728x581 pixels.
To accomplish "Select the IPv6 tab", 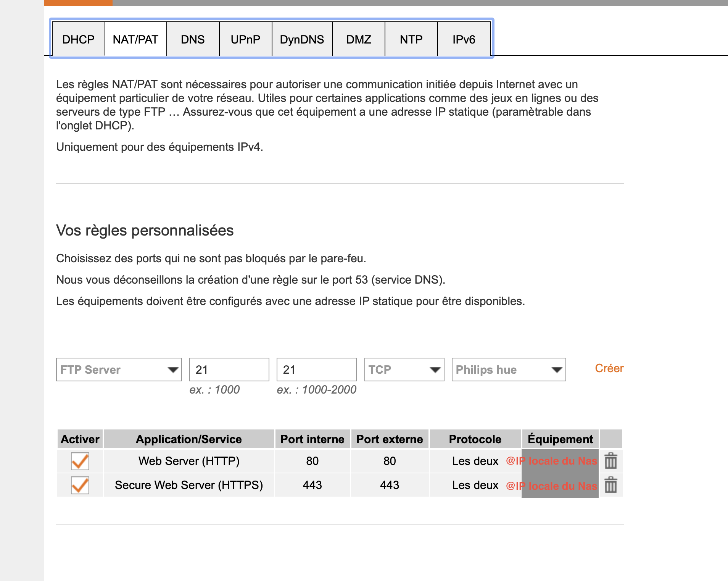I will 464,39.
